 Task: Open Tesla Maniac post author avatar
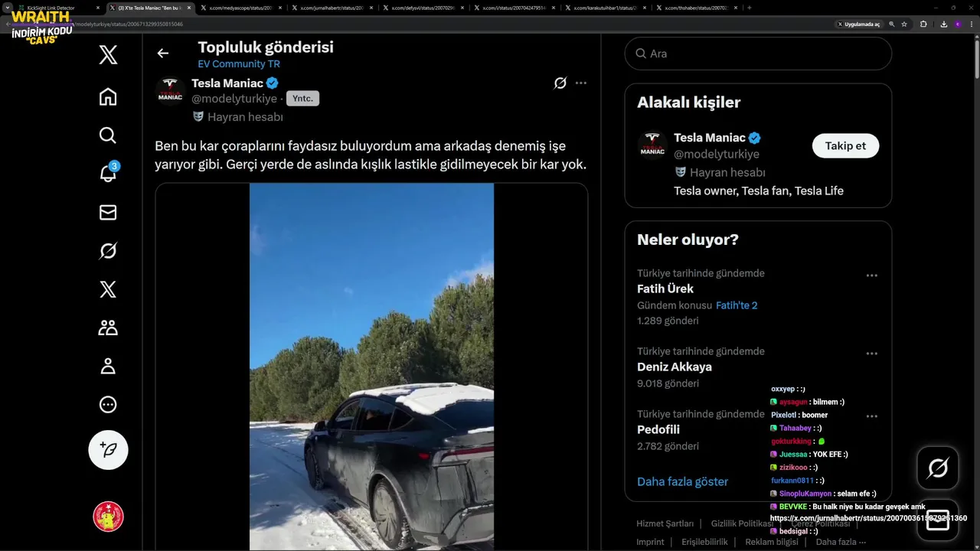(x=170, y=91)
